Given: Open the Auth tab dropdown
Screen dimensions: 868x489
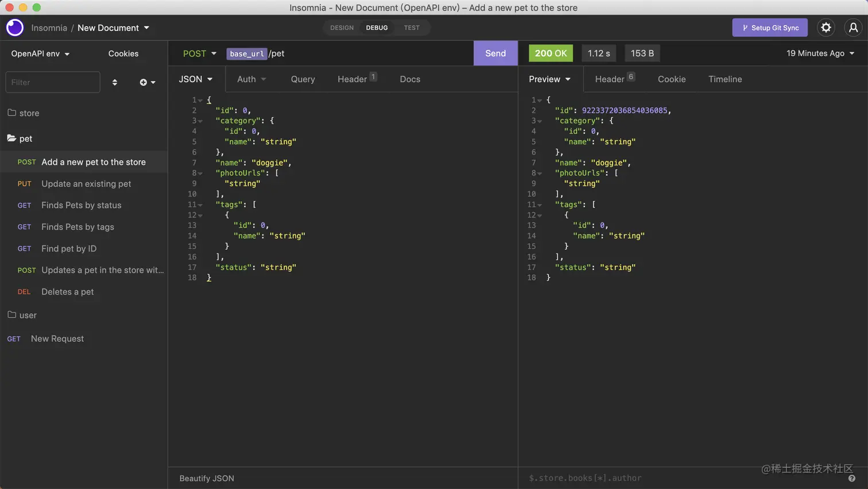Looking at the screenshot, I should [251, 79].
